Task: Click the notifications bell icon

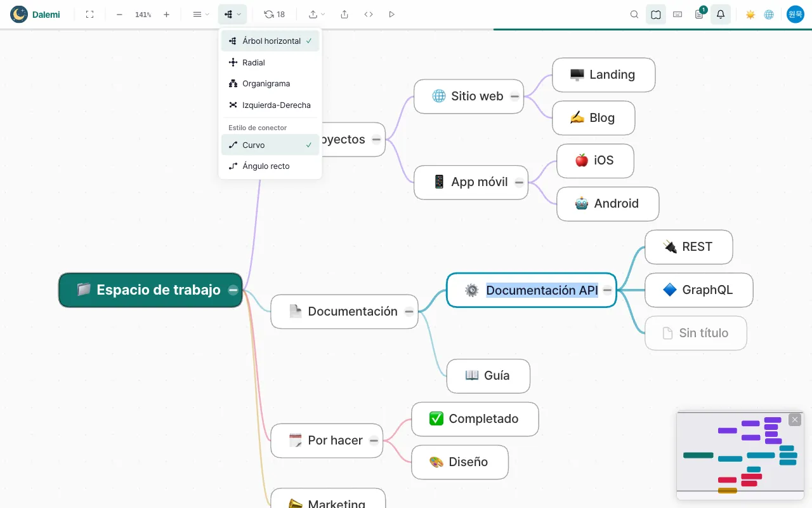Action: pyautogui.click(x=721, y=14)
